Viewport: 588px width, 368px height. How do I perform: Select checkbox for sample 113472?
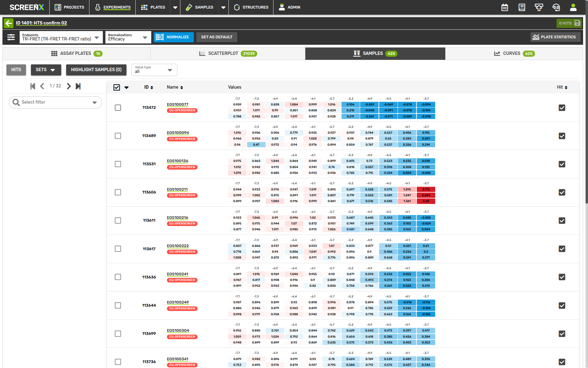pos(118,108)
